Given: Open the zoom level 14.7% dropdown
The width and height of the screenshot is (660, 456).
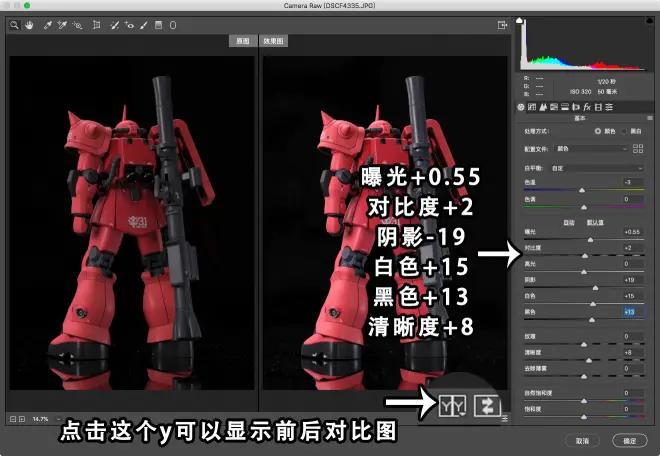Looking at the screenshot, I should 59,419.
